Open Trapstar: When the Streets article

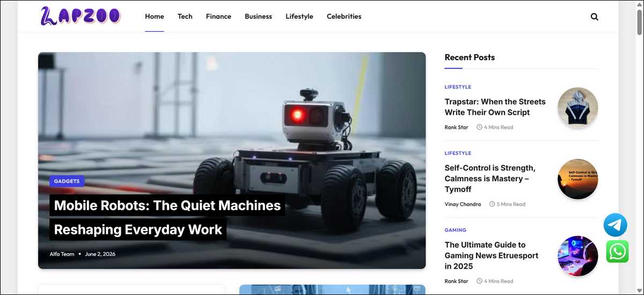click(x=495, y=107)
